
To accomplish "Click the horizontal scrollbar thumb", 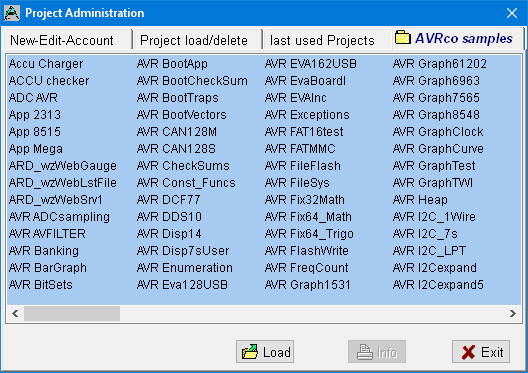I will [72, 313].
